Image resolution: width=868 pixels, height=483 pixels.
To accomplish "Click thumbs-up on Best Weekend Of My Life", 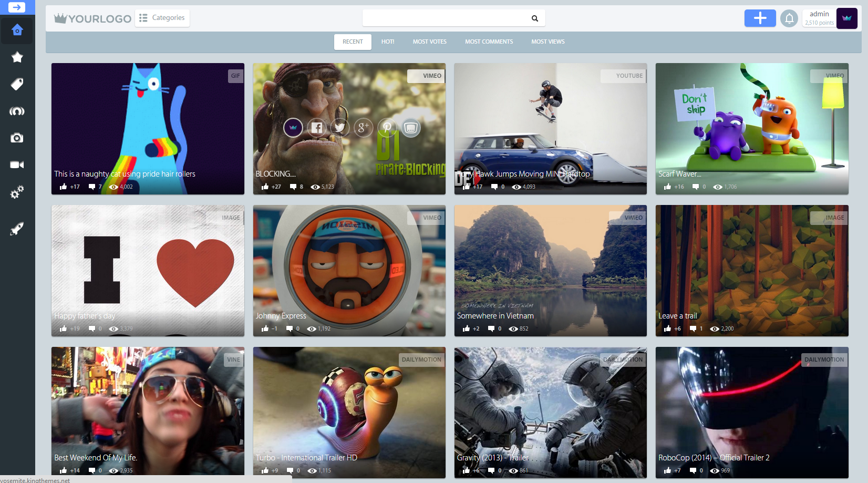I will click(63, 470).
